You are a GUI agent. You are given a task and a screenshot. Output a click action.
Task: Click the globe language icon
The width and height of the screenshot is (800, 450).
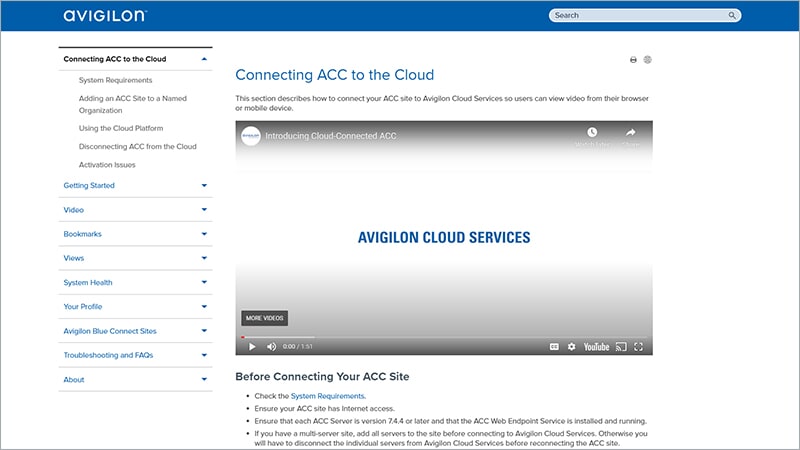647,60
